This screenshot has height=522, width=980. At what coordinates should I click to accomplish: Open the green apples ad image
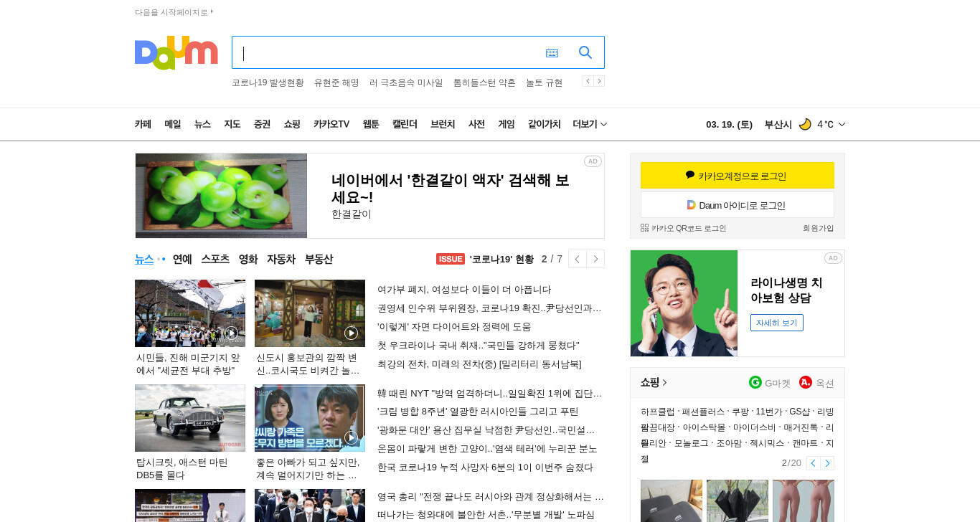click(221, 196)
